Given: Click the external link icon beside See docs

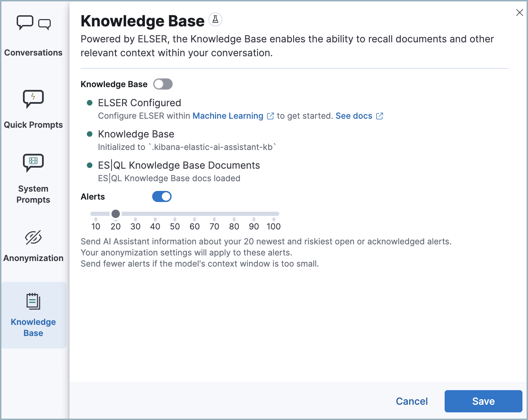Looking at the screenshot, I should (379, 116).
